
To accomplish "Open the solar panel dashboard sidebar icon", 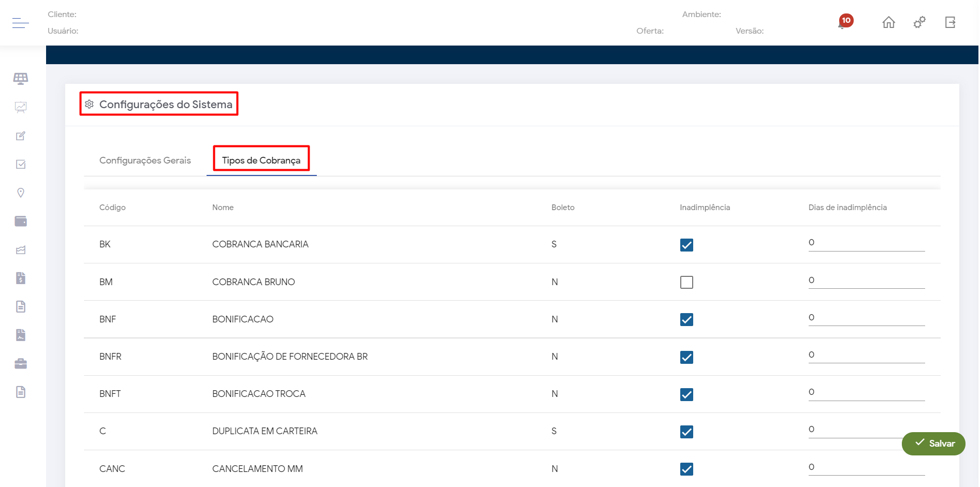I will (21, 79).
